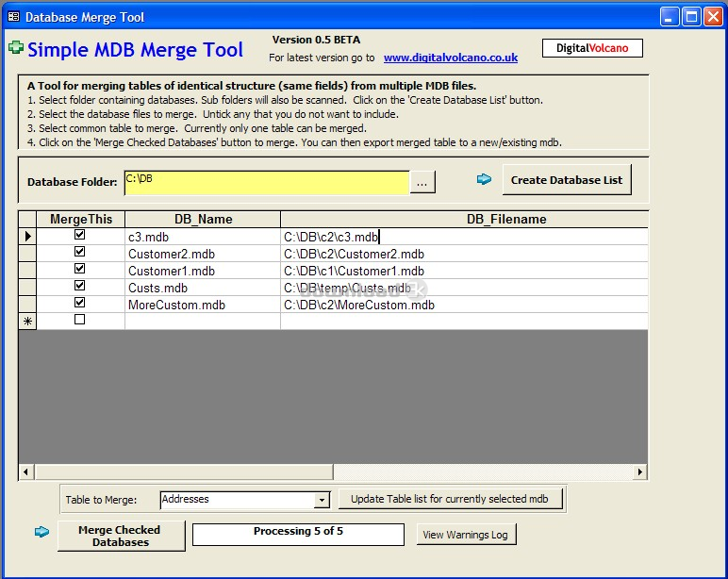This screenshot has height=579, width=728.
Task: Open the Table to Merge dropdown
Action: 322,500
